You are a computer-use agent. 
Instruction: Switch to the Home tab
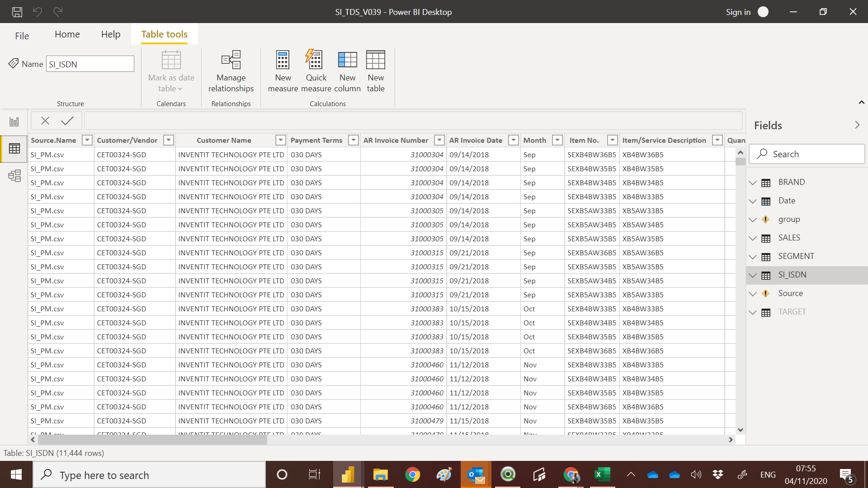(67, 34)
